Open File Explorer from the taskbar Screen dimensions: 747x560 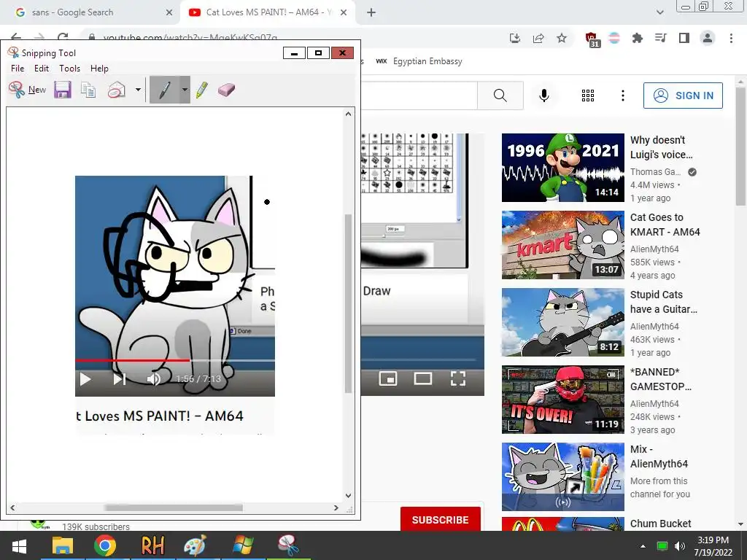63,545
